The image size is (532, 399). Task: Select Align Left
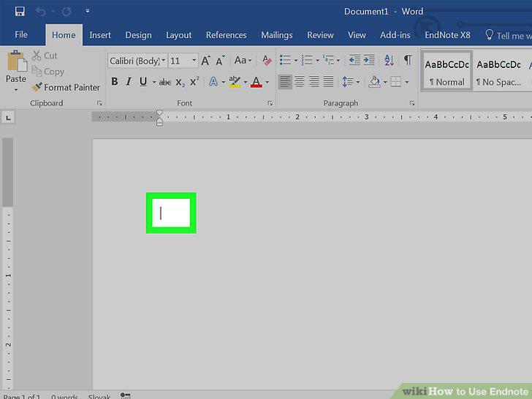click(285, 82)
